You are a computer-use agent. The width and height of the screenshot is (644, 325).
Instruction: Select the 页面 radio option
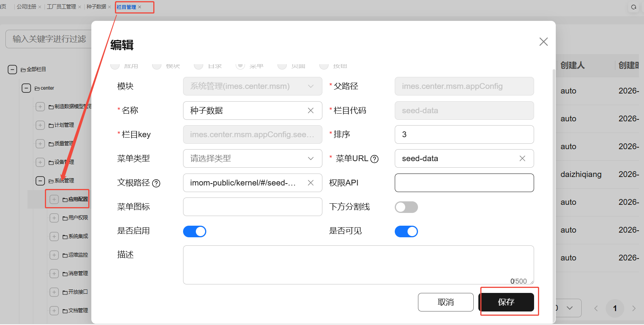(282, 66)
